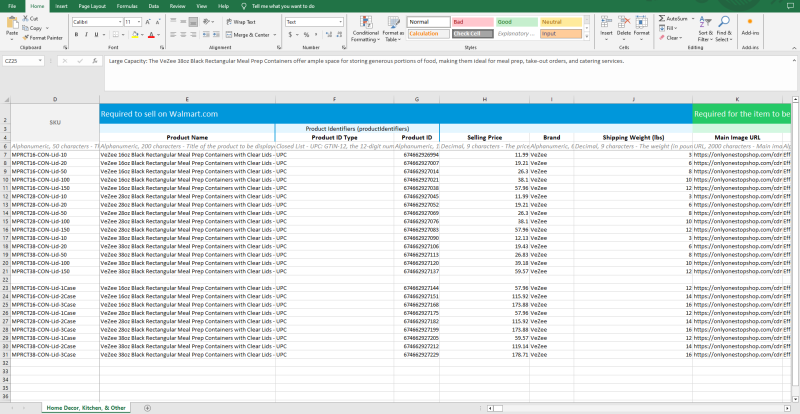Switch to the Review tab

click(x=178, y=6)
